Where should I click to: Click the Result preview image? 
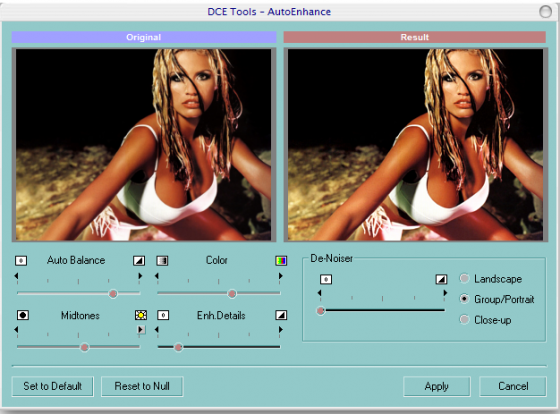click(x=415, y=145)
